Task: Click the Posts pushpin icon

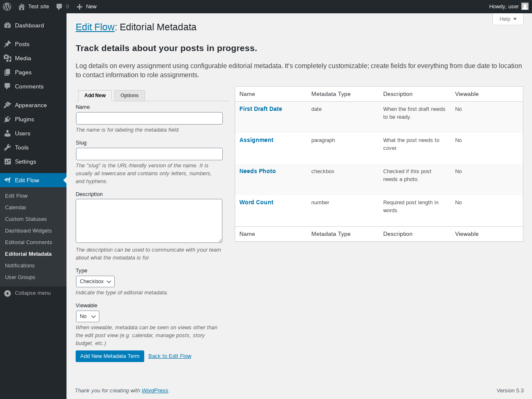Action: [x=7, y=44]
